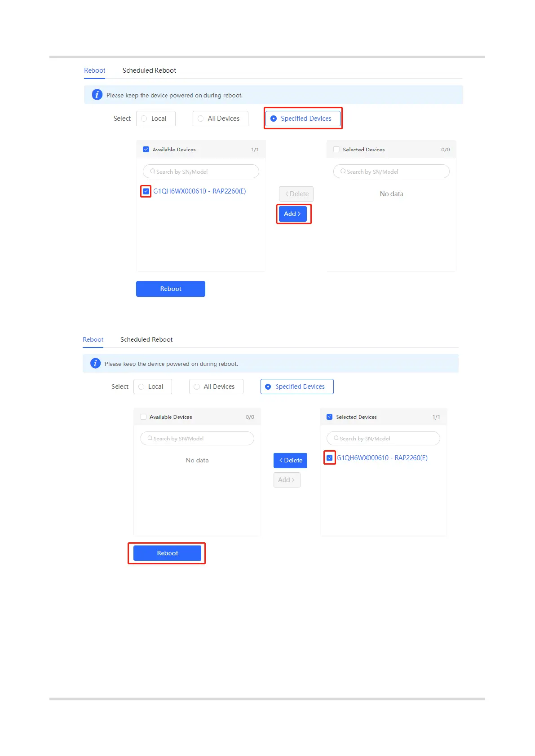Click the info icon in the lower reboot notice
The image size is (535, 756).
click(95, 363)
